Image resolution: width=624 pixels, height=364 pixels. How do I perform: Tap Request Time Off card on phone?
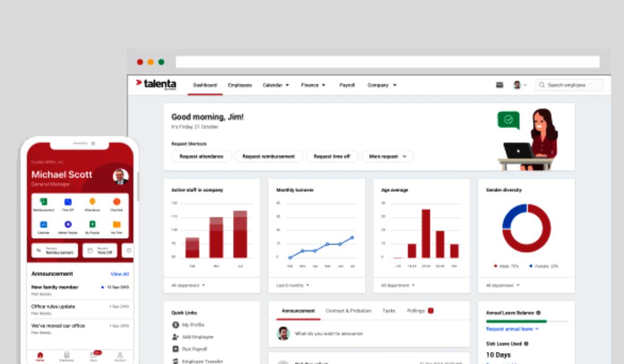[100, 251]
